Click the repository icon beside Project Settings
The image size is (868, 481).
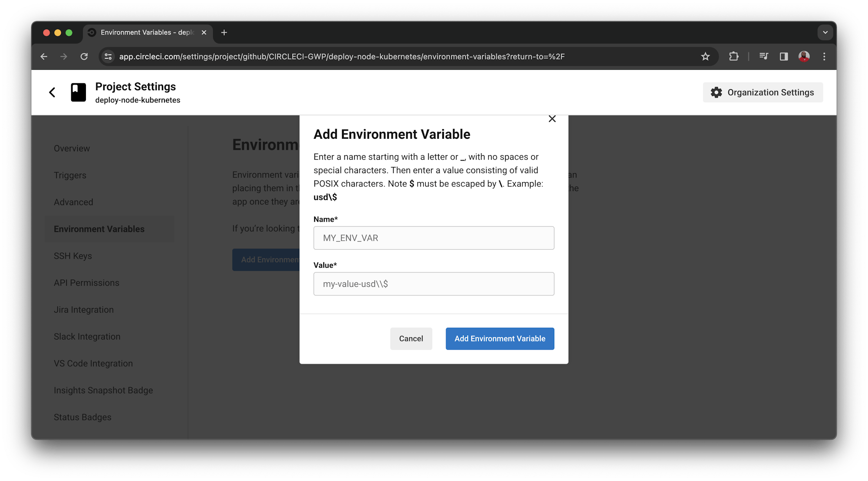(78, 92)
